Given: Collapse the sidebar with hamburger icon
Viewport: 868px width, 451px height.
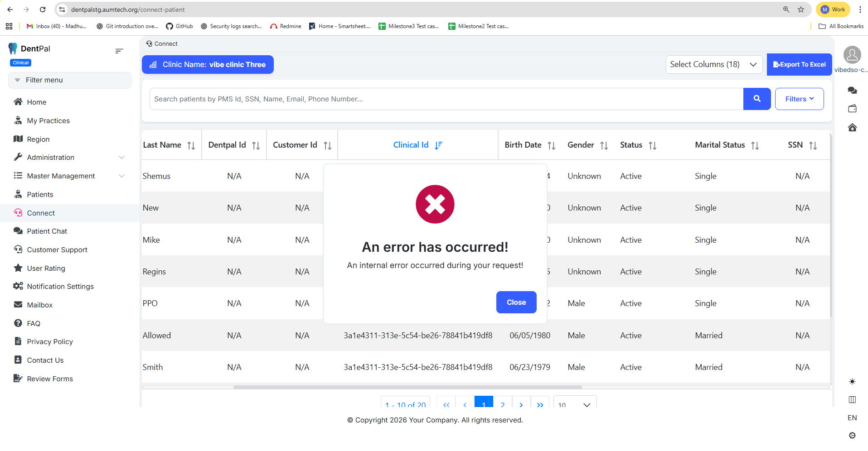Looking at the screenshot, I should tap(119, 51).
